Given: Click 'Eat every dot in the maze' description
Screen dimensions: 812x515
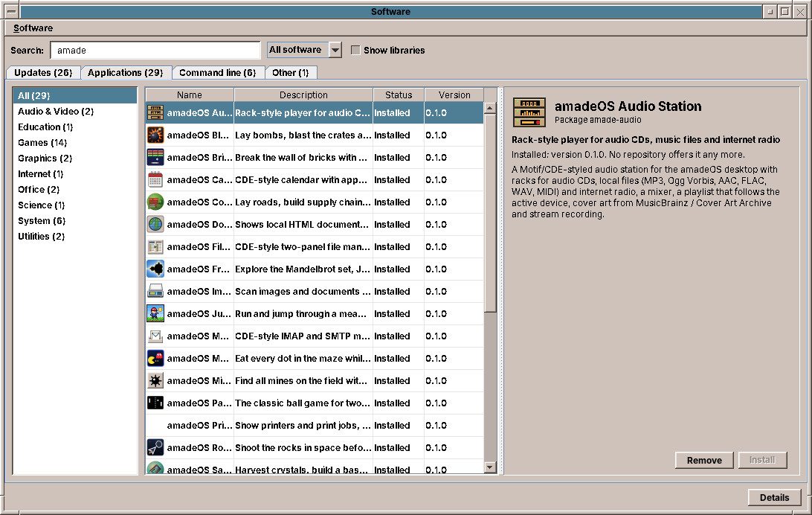Looking at the screenshot, I should point(303,357).
